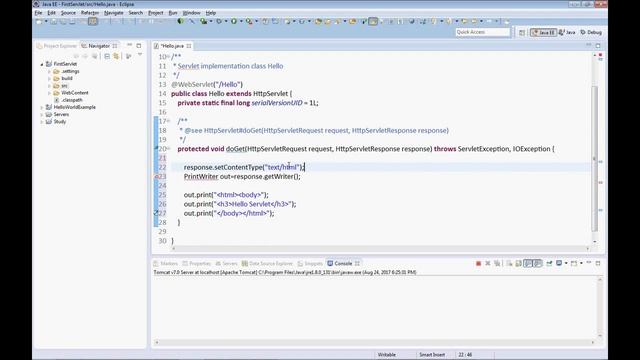Terminate server with red stop icon
The image size is (640, 360).
478,264
